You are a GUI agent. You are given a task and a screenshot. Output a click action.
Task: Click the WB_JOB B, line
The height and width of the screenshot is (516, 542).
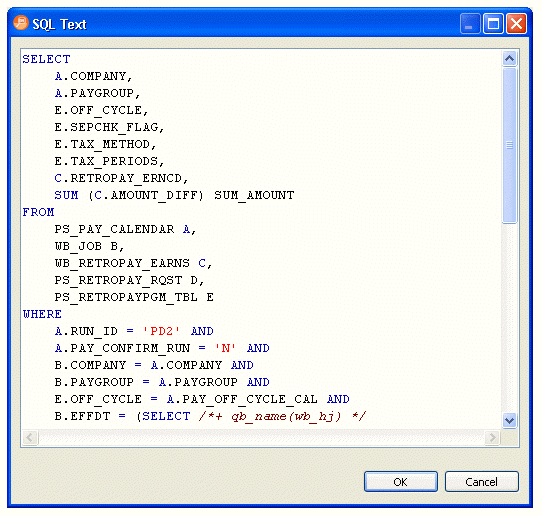[x=90, y=246]
